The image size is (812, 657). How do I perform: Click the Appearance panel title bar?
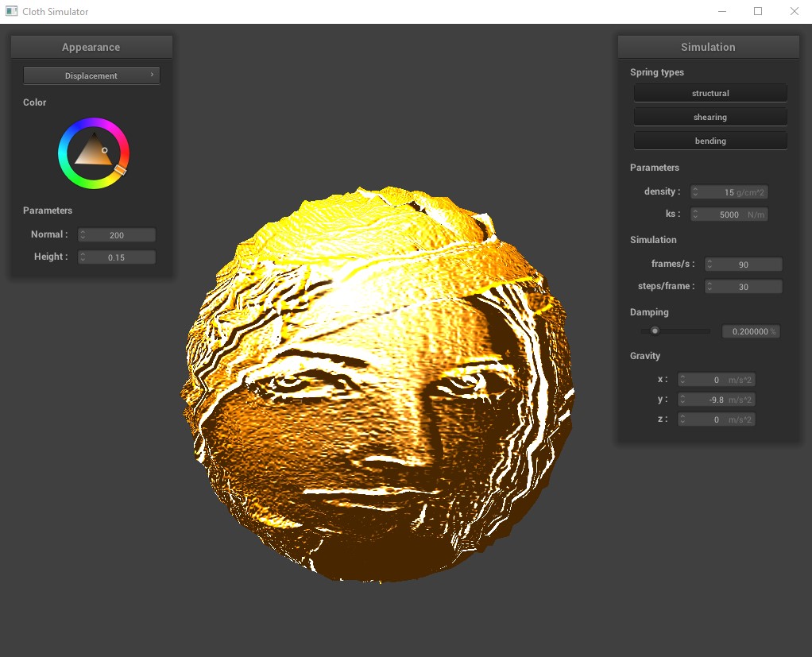pos(91,47)
